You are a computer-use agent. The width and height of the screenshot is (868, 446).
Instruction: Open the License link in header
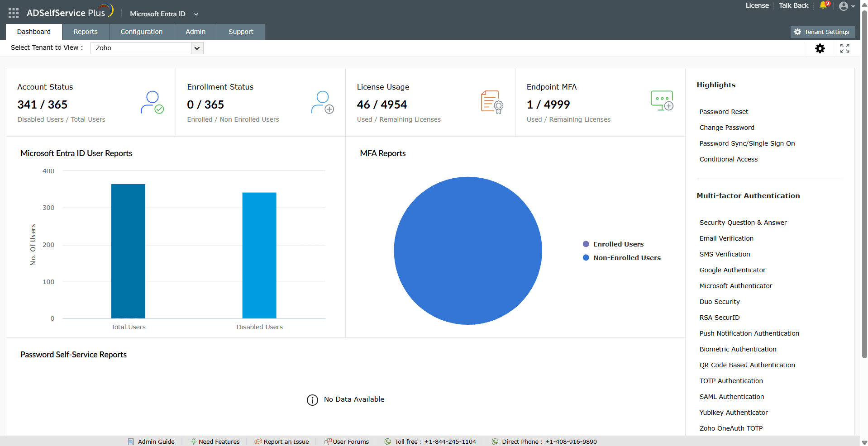pos(757,5)
